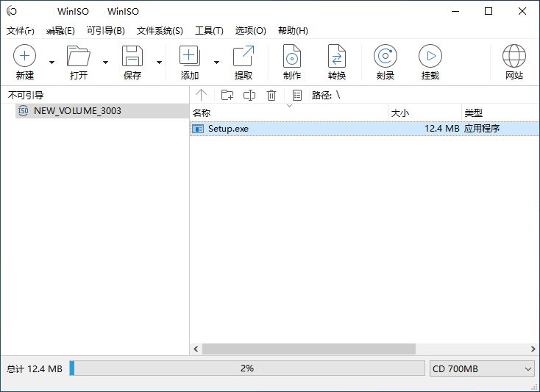The image size is (540, 392).
Task: Close the WinISO window
Action: click(522, 11)
